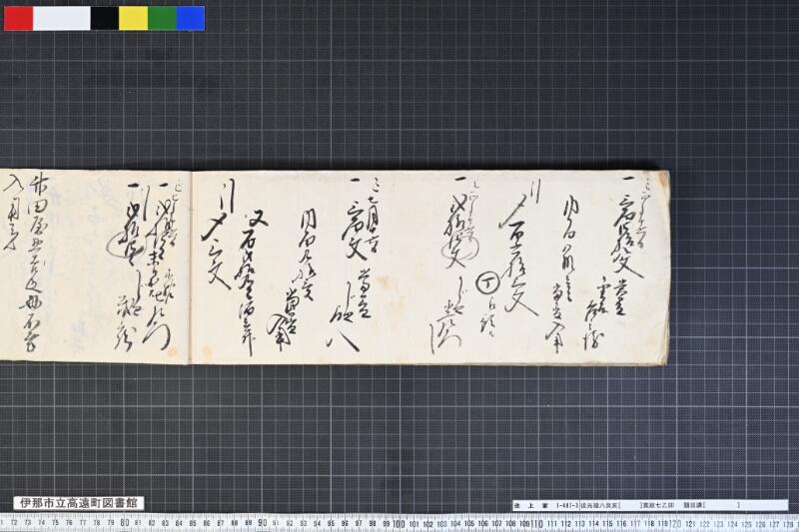Click the 伊那市立高遠町図書館 label

click(79, 503)
